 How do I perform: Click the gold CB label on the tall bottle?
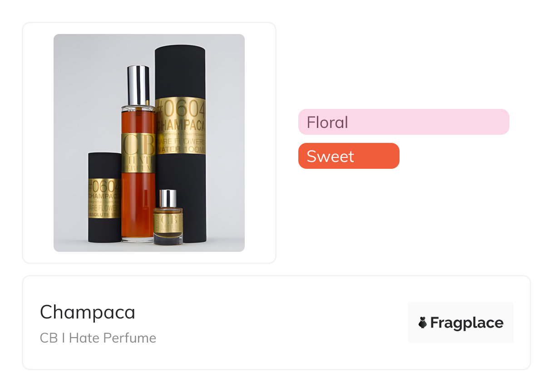[x=138, y=152]
